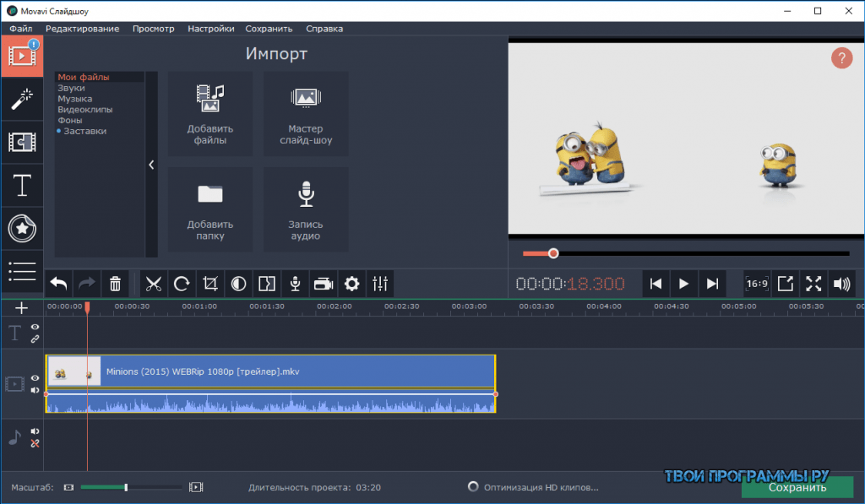The height and width of the screenshot is (504, 865).
Task: Hide the video track eye icon
Action: click(35, 378)
